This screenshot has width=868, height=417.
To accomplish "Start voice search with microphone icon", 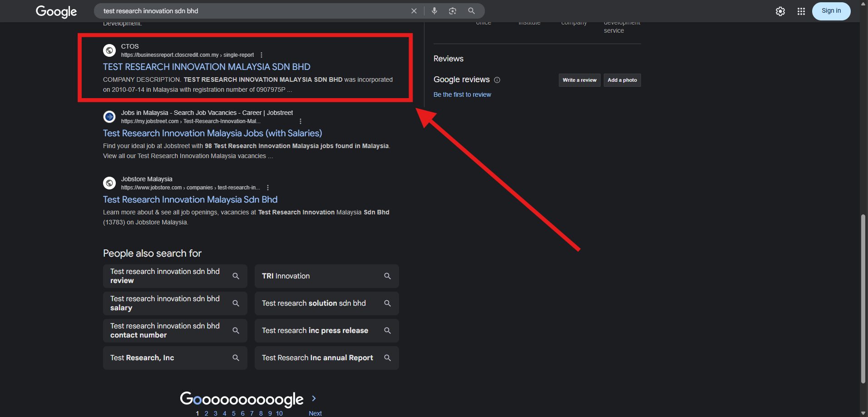I will click(x=434, y=11).
